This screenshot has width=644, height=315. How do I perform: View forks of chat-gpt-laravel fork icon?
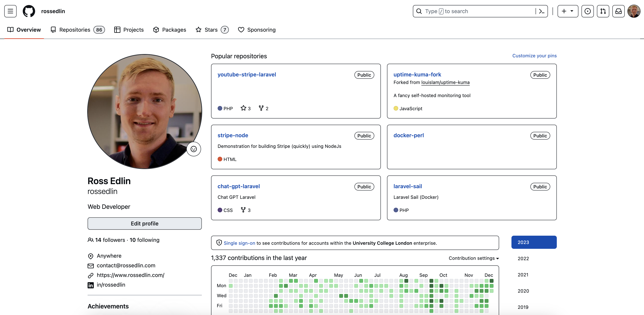[243, 210]
